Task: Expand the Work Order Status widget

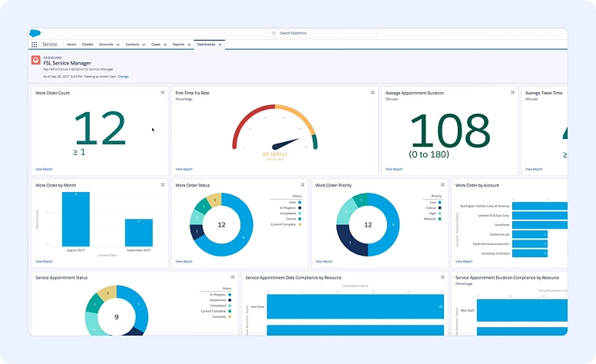Action: (303, 185)
